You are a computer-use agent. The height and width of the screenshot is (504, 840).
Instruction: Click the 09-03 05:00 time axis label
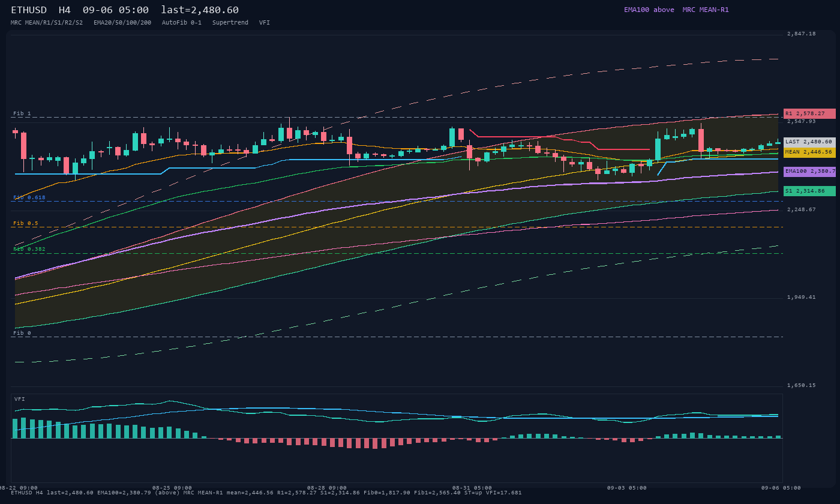(627, 488)
